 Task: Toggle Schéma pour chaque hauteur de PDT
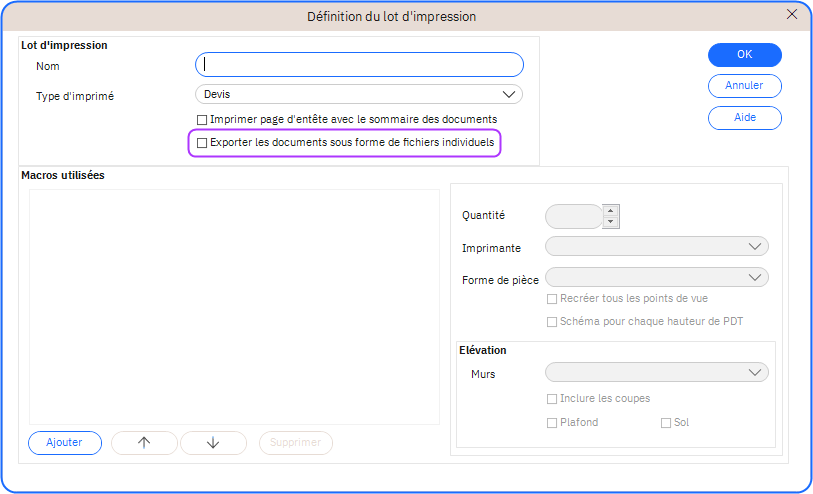[x=552, y=322]
